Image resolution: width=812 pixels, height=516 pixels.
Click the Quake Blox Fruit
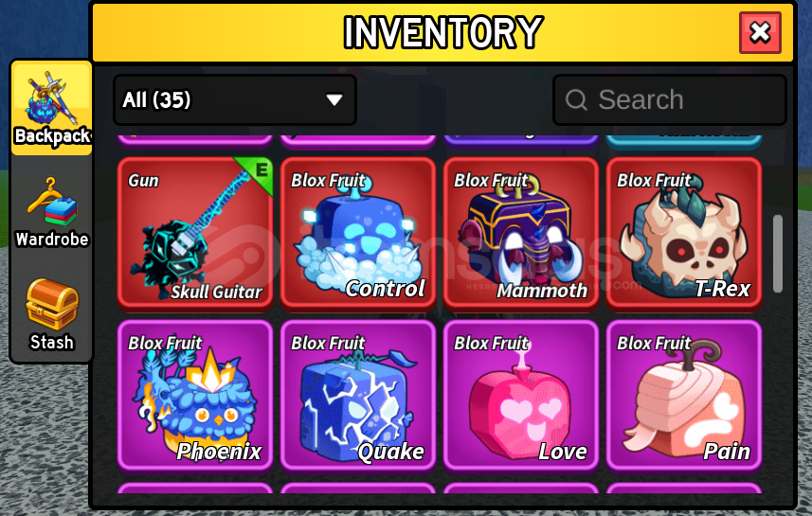(358, 396)
